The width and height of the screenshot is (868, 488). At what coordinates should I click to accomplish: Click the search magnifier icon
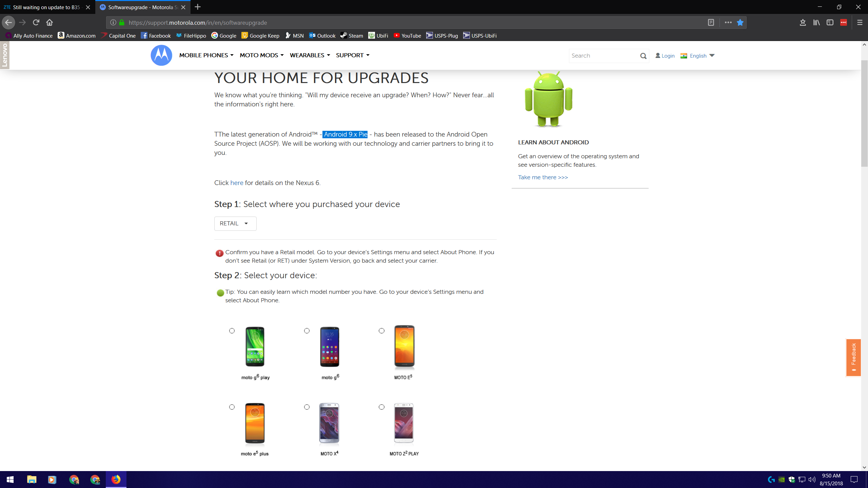(x=643, y=56)
